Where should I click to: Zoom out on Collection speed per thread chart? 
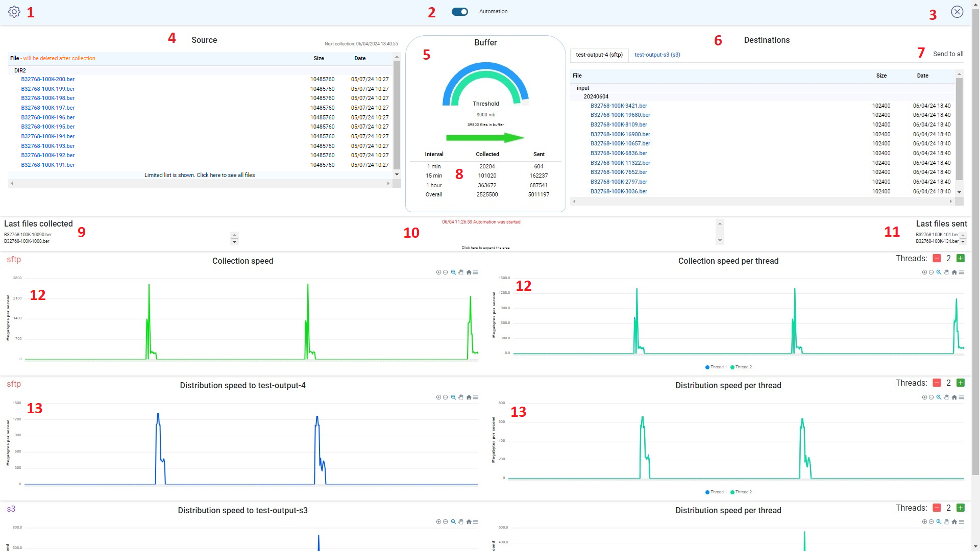(932, 272)
